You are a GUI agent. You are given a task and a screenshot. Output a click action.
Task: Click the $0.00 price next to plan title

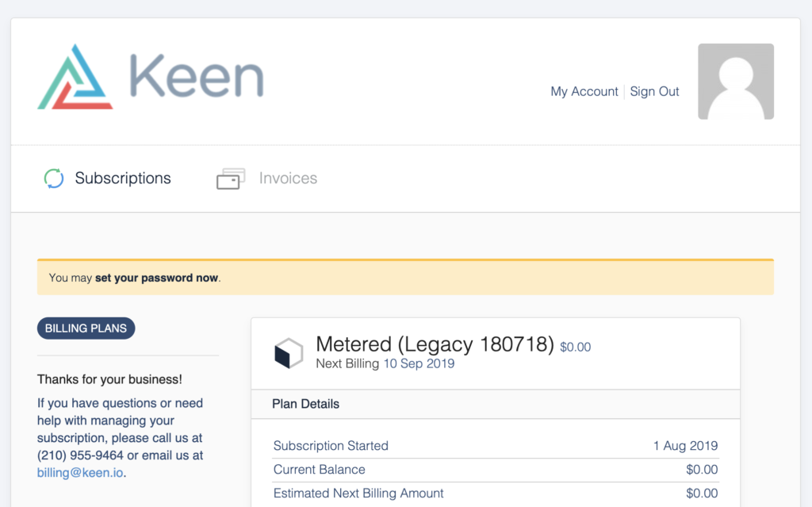coord(576,347)
